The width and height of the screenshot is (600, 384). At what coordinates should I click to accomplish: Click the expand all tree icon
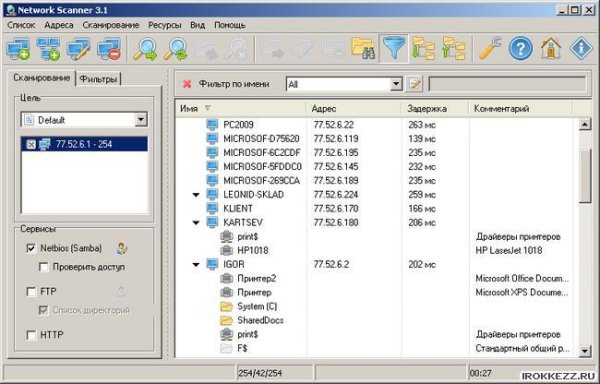click(423, 49)
